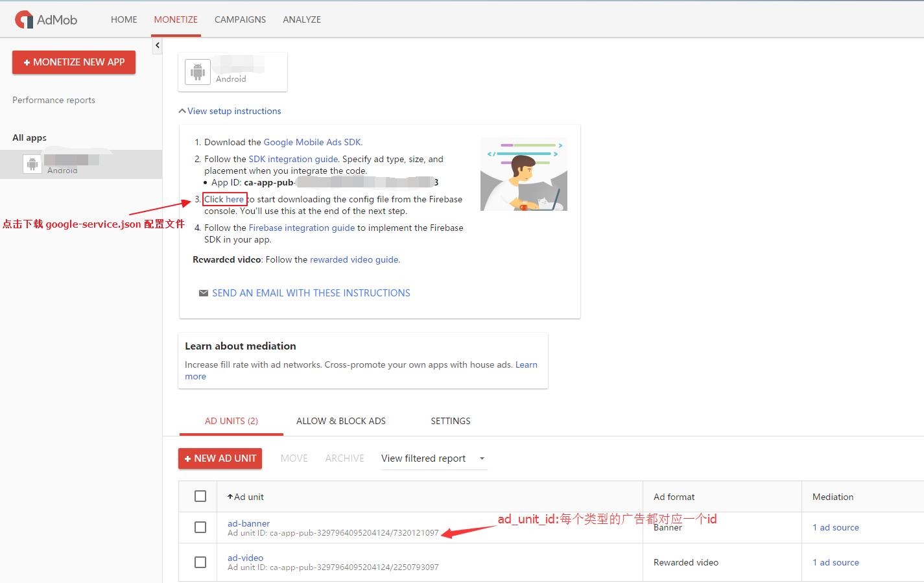
Task: Click the Android icon in the app card
Action: 198,71
